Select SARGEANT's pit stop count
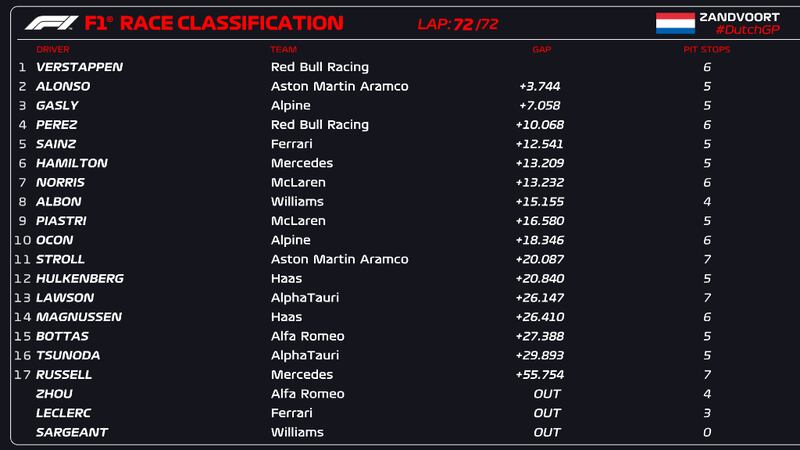Screen dimensions: 800x450 707,432
